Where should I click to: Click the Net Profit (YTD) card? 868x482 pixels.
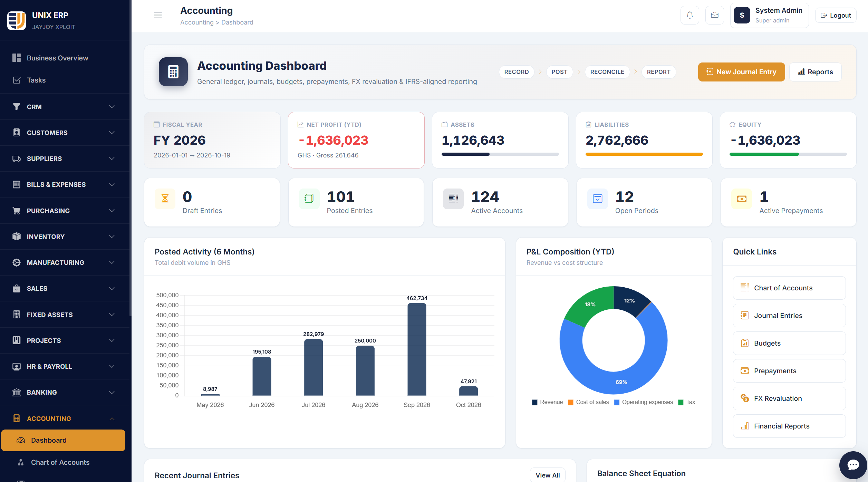[356, 140]
